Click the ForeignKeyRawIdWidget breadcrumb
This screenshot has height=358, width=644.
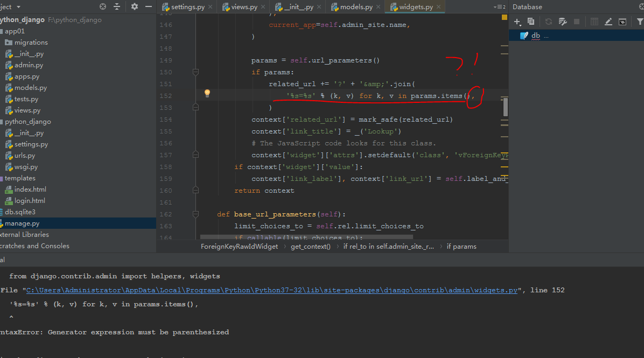pyautogui.click(x=239, y=247)
